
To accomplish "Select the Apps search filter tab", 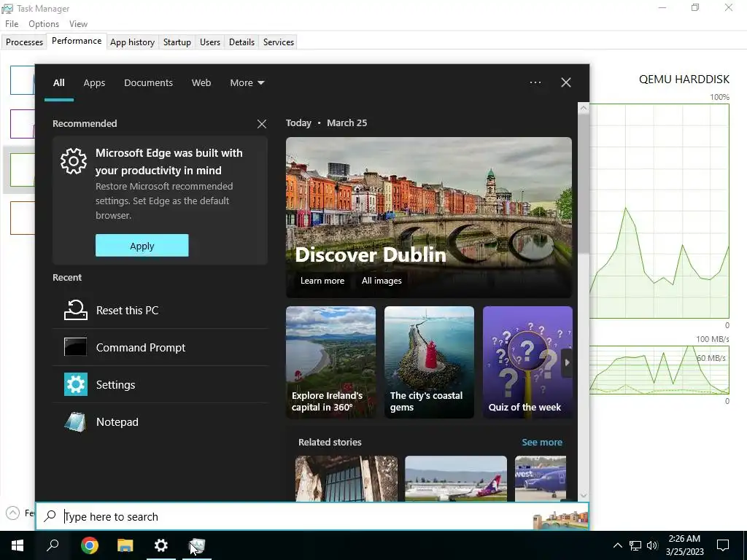I will click(x=94, y=83).
